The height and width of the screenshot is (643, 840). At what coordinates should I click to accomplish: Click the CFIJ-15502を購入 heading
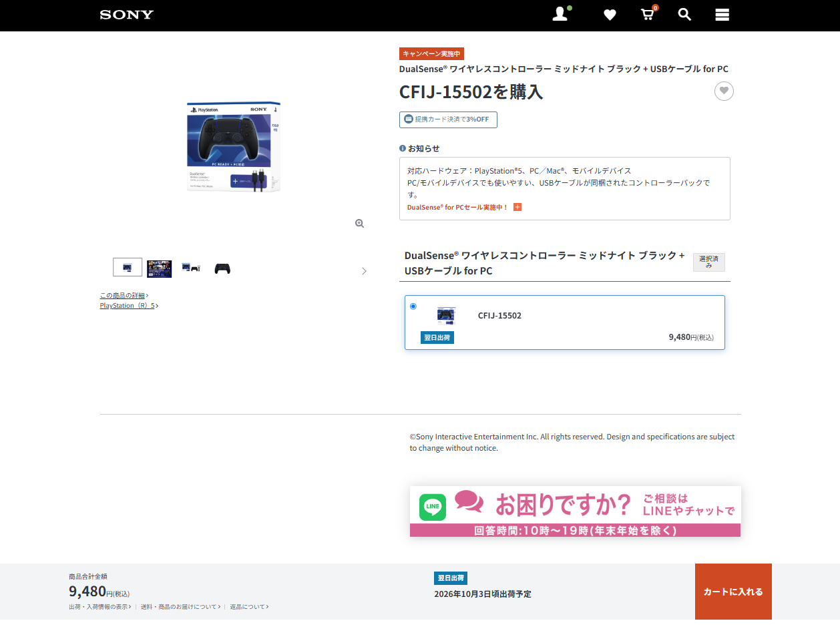pos(471,91)
